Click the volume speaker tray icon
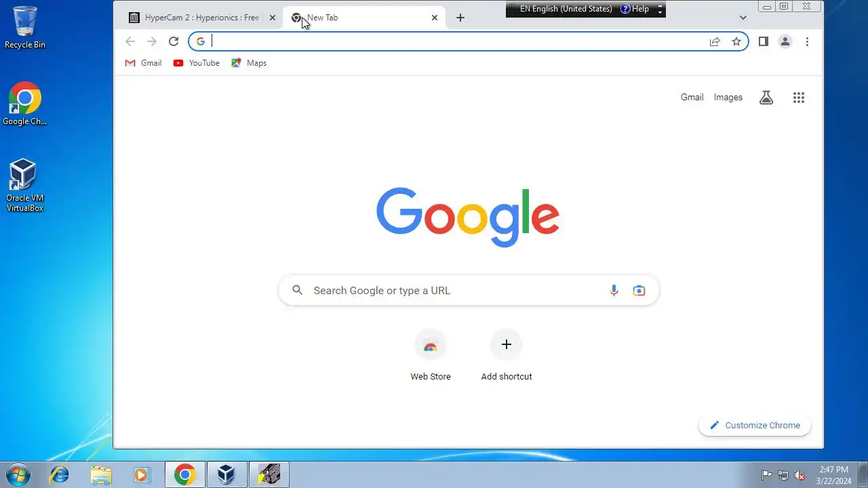Image resolution: width=868 pixels, height=488 pixels. 800,475
